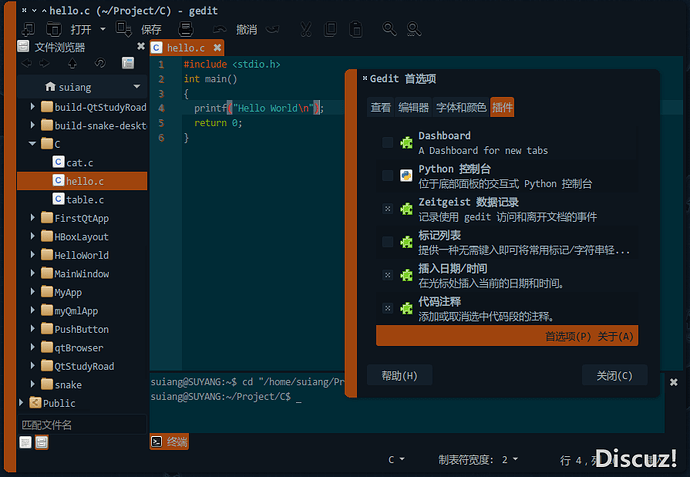Enable the 标记列表 plugin checkbox
Viewport: 690px width, 477px height.
tap(387, 242)
